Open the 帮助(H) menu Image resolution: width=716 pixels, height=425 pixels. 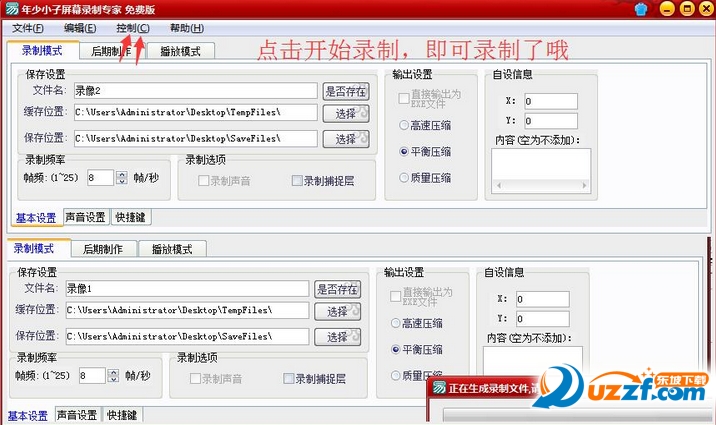(x=187, y=28)
